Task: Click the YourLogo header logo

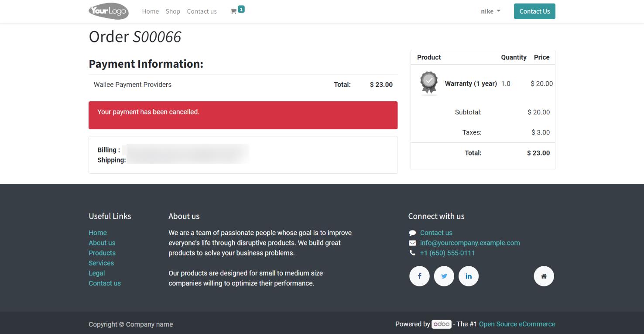Action: (108, 11)
